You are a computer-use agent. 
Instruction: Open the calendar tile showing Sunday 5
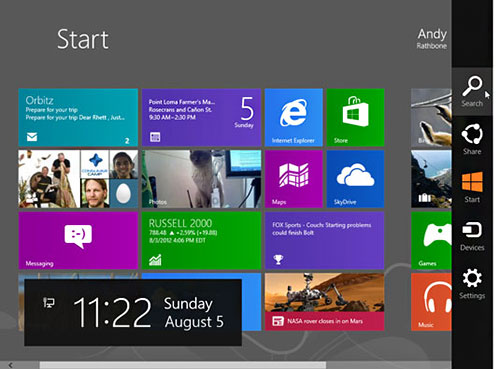(x=201, y=117)
